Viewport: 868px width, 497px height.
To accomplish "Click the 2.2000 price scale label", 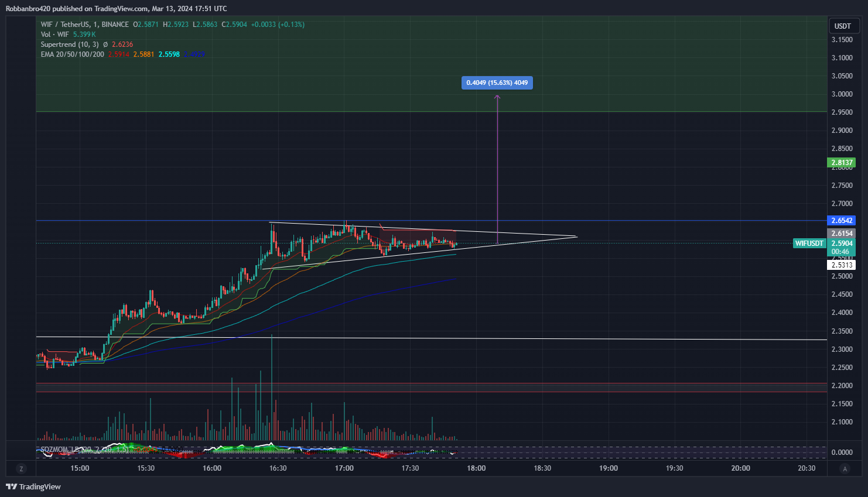I will click(x=842, y=386).
